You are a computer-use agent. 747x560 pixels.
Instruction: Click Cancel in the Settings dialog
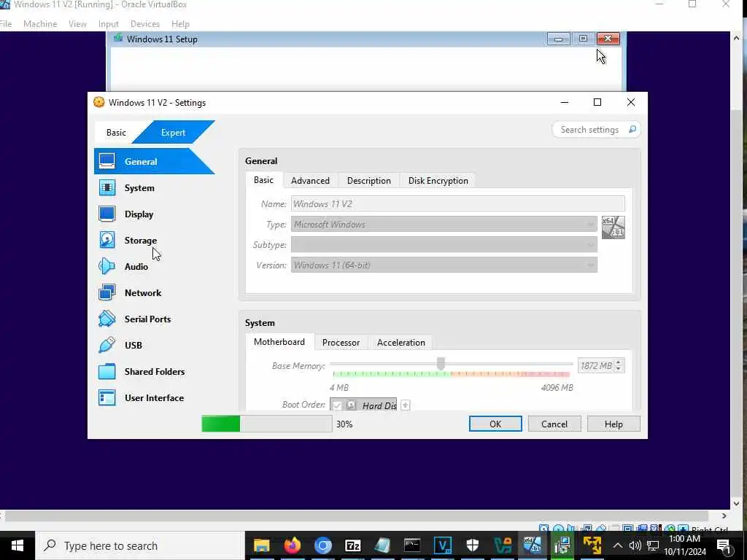coord(554,424)
